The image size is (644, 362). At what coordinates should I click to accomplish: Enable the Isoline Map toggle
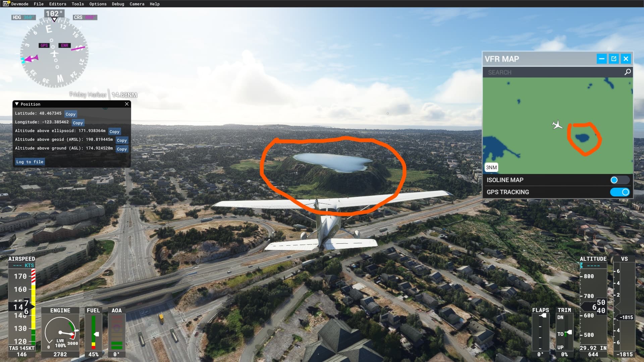619,180
